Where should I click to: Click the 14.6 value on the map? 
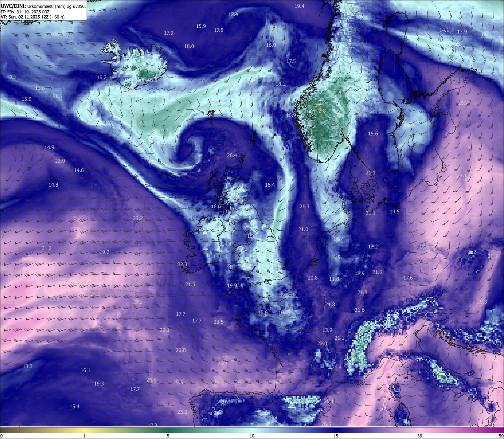79,170
